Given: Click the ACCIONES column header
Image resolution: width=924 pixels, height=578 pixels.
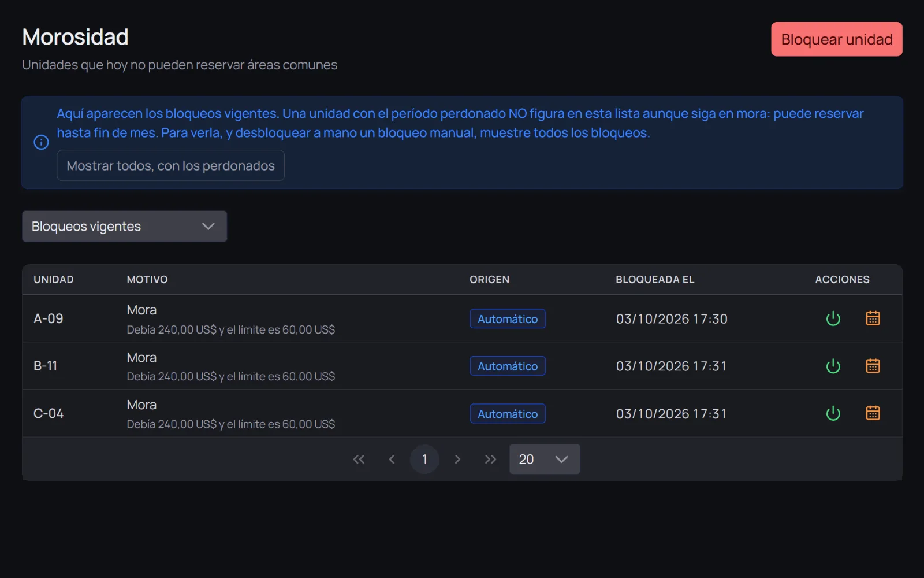Looking at the screenshot, I should (x=842, y=280).
